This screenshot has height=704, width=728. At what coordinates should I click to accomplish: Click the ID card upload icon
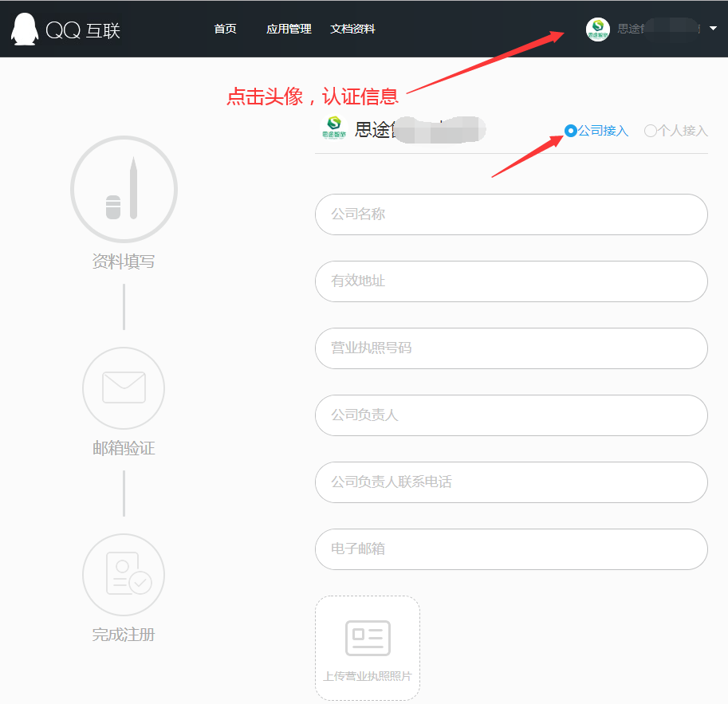(x=368, y=638)
